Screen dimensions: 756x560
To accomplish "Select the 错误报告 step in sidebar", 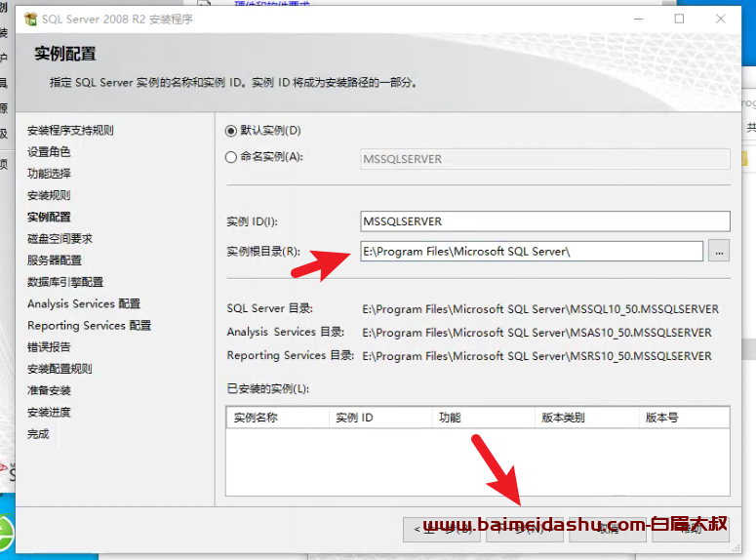I will pyautogui.click(x=49, y=347).
